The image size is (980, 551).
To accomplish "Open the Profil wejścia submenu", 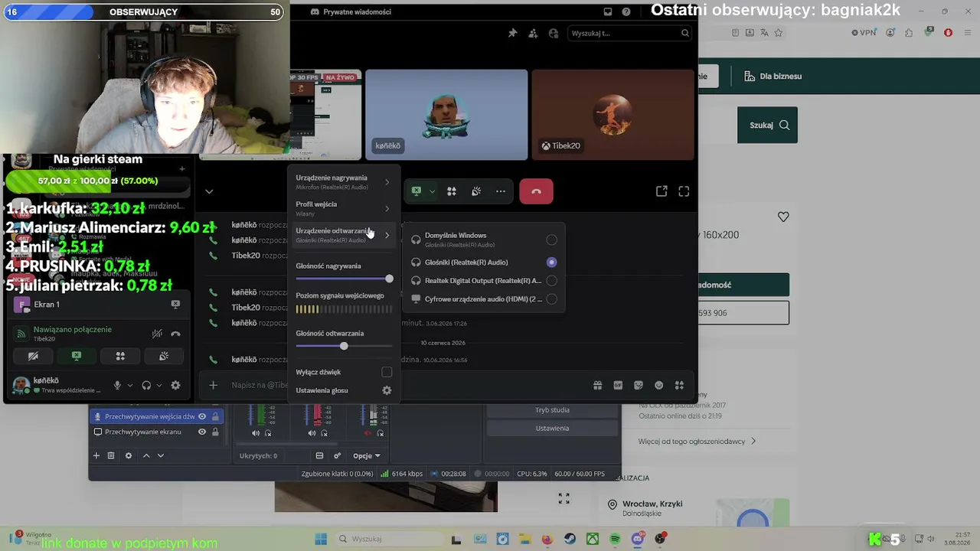I will click(344, 208).
